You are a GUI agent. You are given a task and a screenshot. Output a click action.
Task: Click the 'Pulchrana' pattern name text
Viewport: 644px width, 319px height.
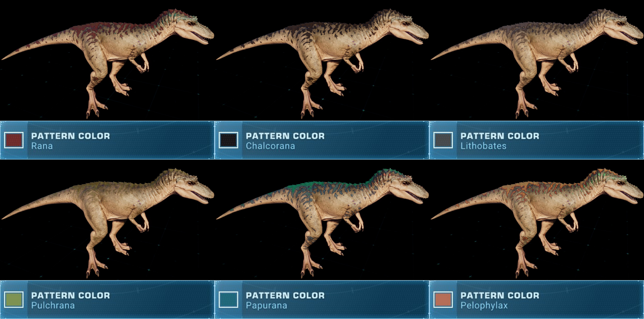[53, 306]
